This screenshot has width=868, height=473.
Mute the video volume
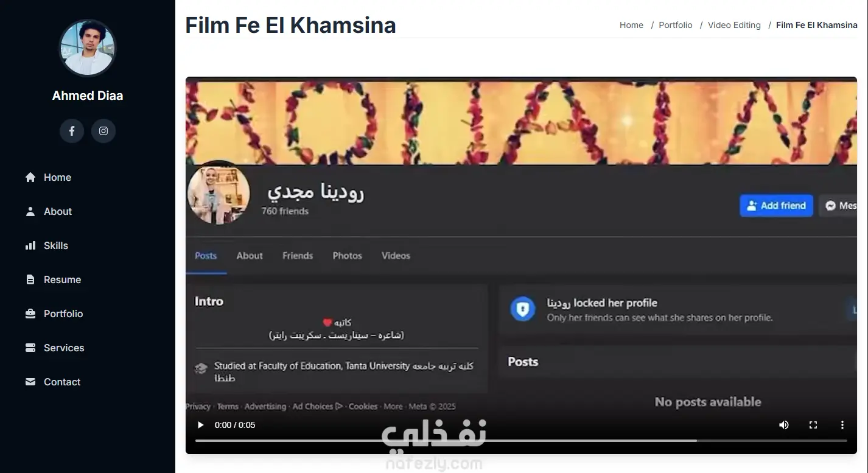784,425
